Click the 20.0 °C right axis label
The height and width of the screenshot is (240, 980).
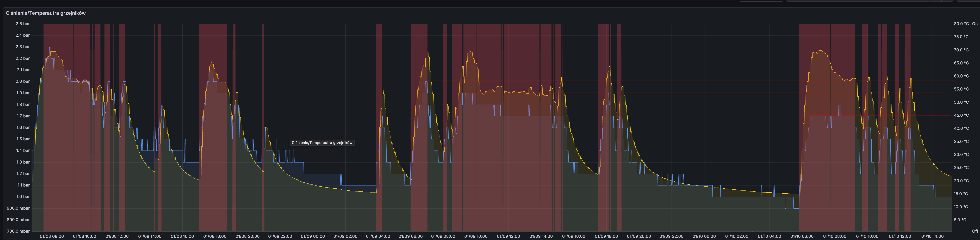pyautogui.click(x=961, y=181)
